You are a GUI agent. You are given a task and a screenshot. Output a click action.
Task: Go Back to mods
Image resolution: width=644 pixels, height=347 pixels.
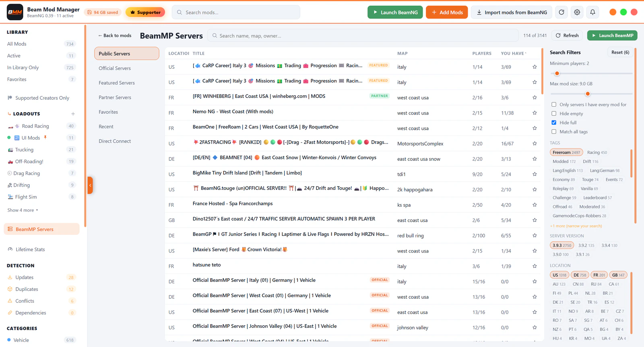pos(115,35)
